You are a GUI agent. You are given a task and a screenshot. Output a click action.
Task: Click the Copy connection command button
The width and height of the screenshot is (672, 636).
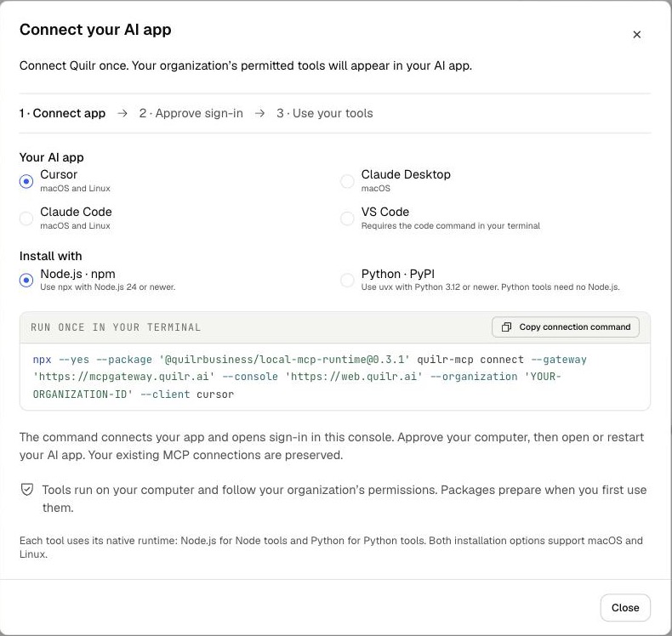566,327
